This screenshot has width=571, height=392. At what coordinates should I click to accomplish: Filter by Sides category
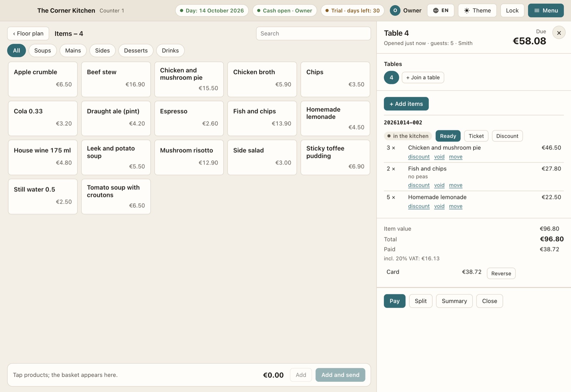pos(102,50)
